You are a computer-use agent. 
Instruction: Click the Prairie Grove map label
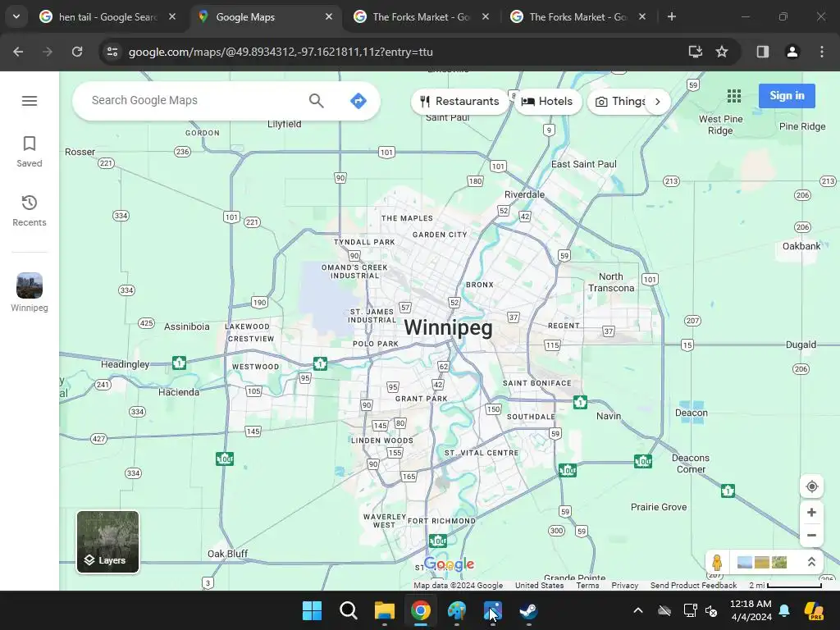659,507
